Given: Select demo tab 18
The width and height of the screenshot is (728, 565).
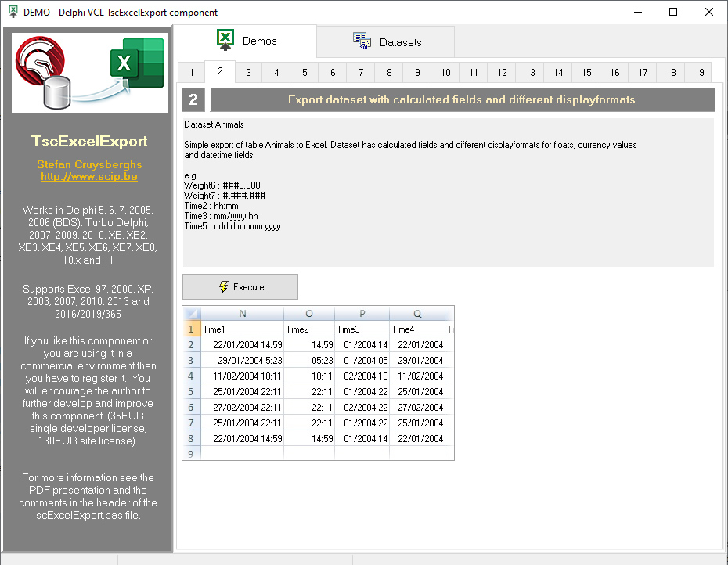Looking at the screenshot, I should coord(671,73).
